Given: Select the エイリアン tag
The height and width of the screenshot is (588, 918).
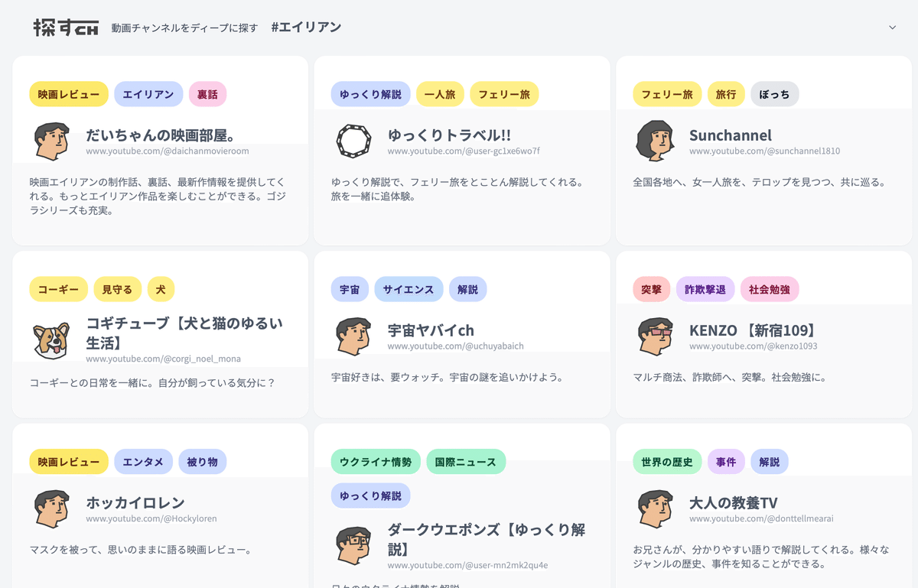Looking at the screenshot, I should click(x=148, y=94).
